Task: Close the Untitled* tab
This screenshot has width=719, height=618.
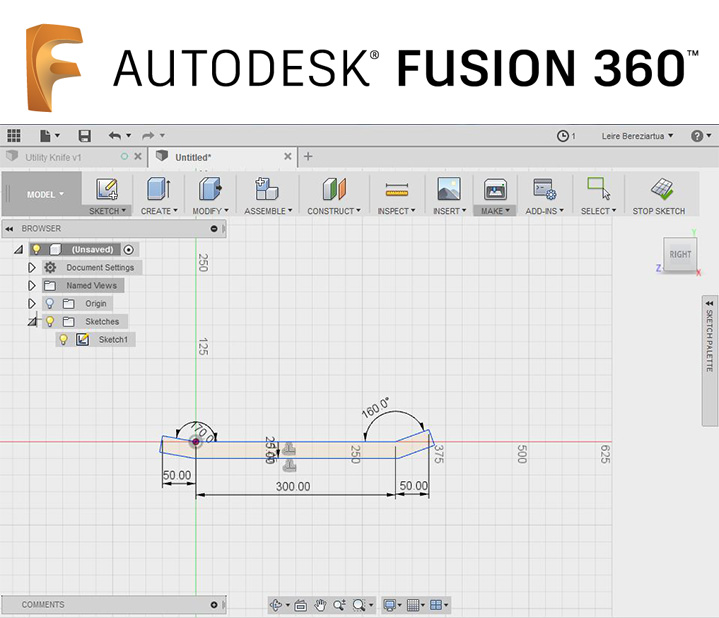Action: click(288, 157)
